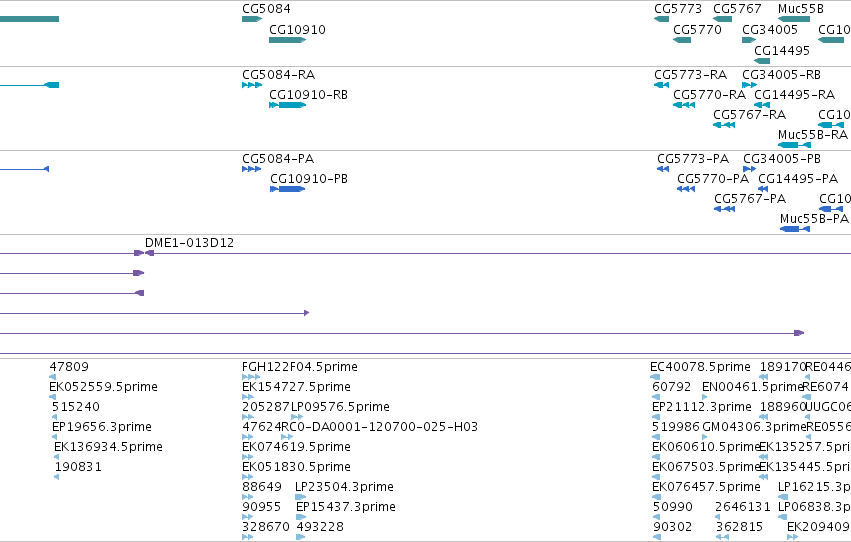Select the 90302 EST label
This screenshot has width=851, height=542.
[672, 527]
